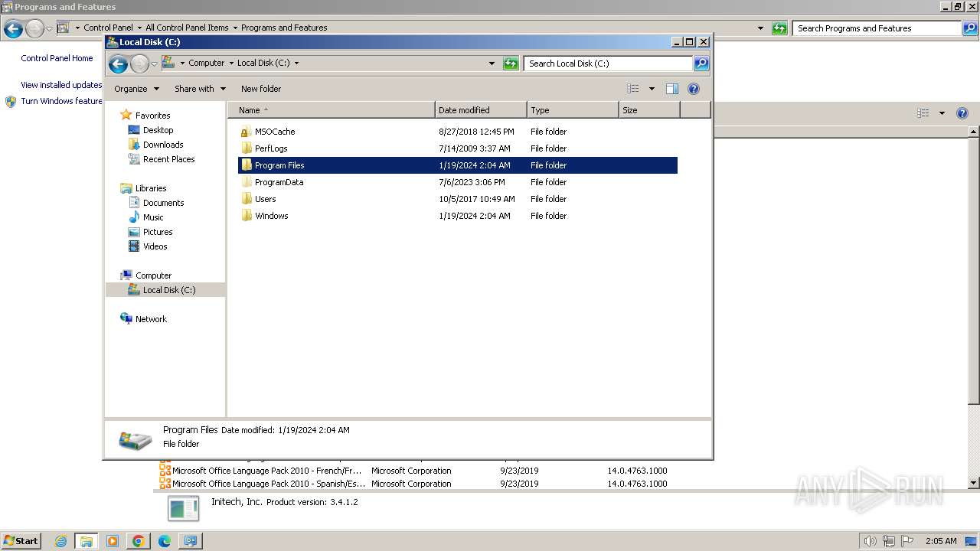Click Turn Windows features link
Viewport: 980px width, 551px height.
coord(62,101)
